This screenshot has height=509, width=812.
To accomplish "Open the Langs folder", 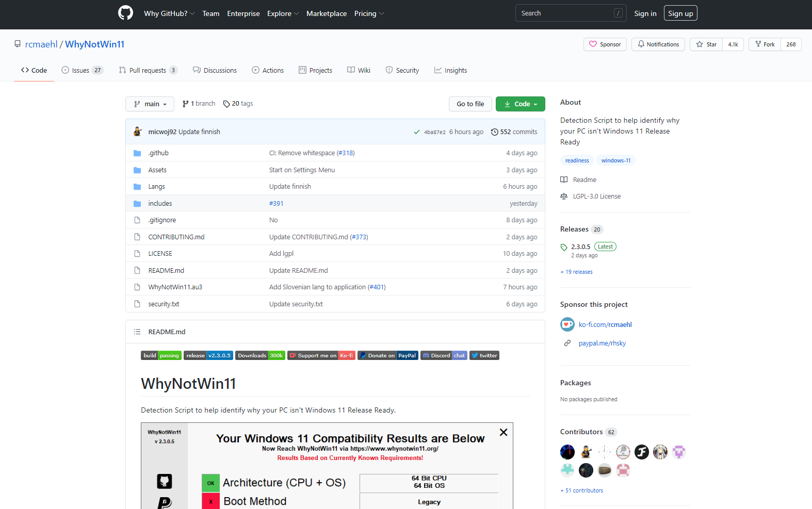I will [157, 187].
